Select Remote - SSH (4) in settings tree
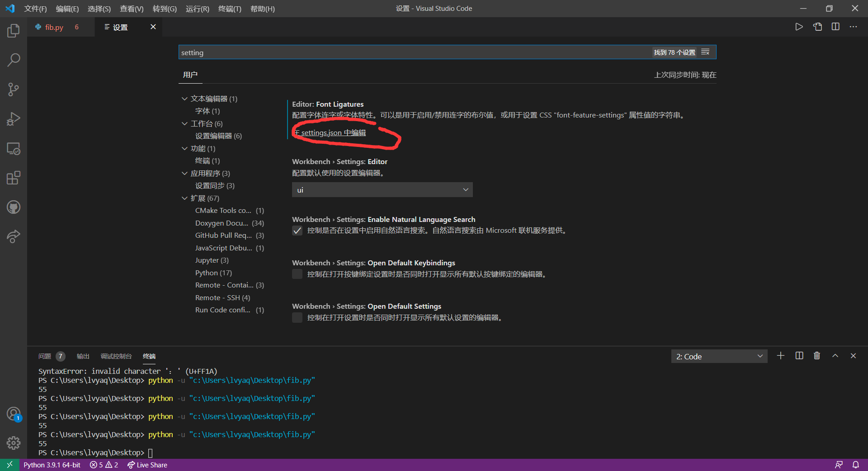868x471 pixels. click(222, 298)
